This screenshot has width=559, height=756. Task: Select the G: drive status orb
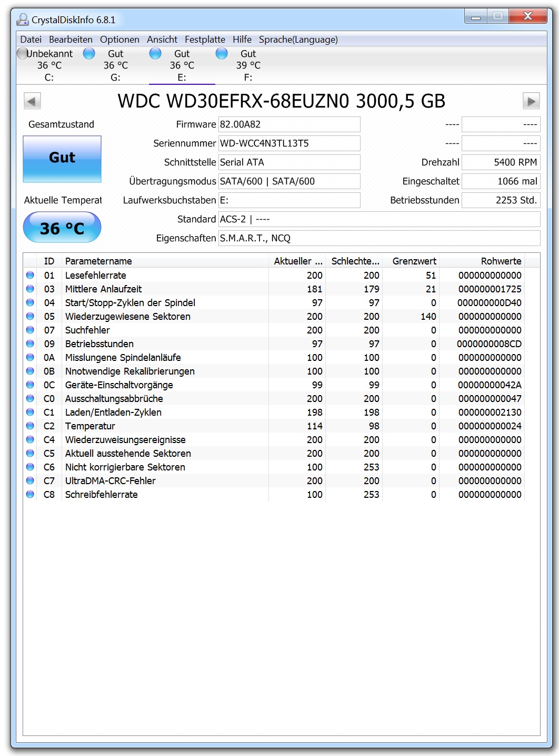(x=89, y=53)
